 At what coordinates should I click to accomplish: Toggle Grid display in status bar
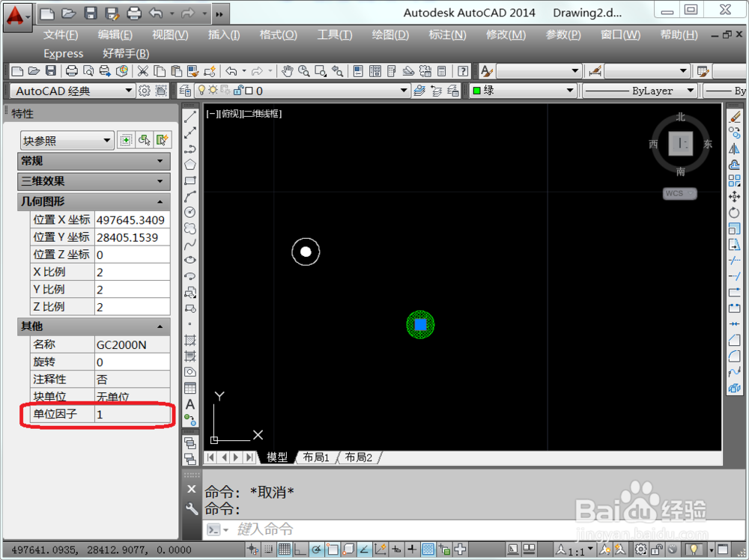(285, 550)
